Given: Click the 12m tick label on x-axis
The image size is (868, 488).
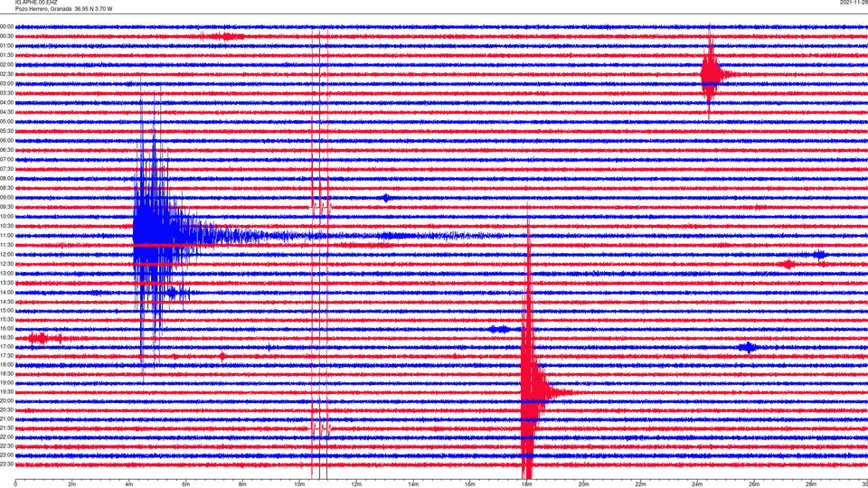Looking at the screenshot, I should coord(356,484).
